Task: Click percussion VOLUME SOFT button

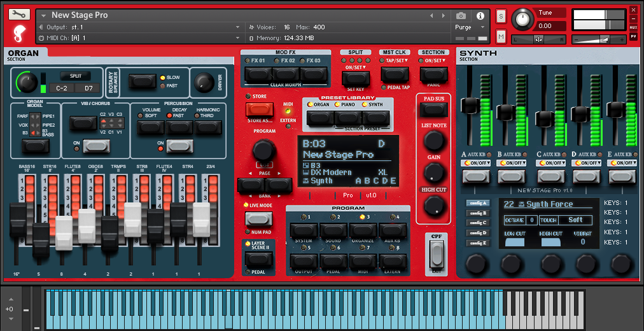Action: pyautogui.click(x=151, y=127)
